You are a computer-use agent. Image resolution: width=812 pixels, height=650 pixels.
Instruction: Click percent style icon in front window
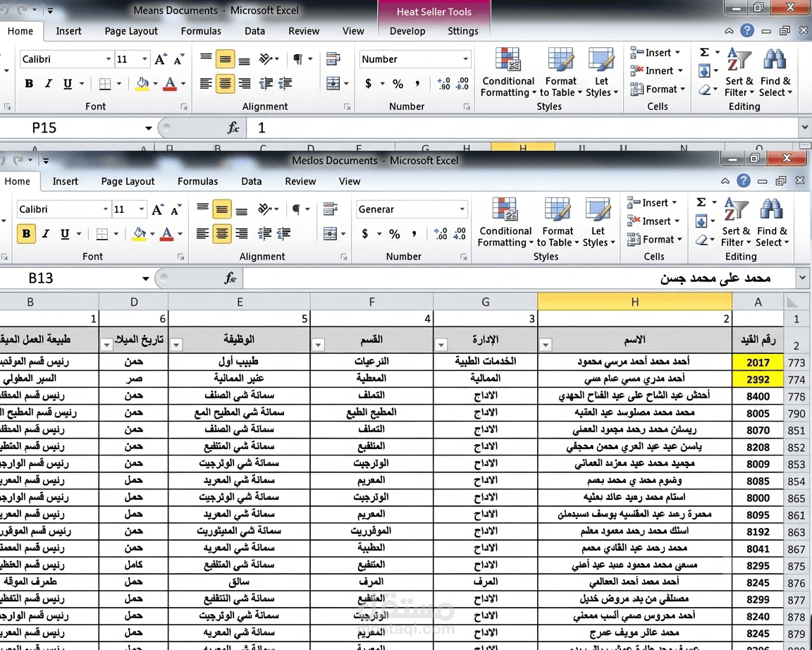tap(395, 234)
